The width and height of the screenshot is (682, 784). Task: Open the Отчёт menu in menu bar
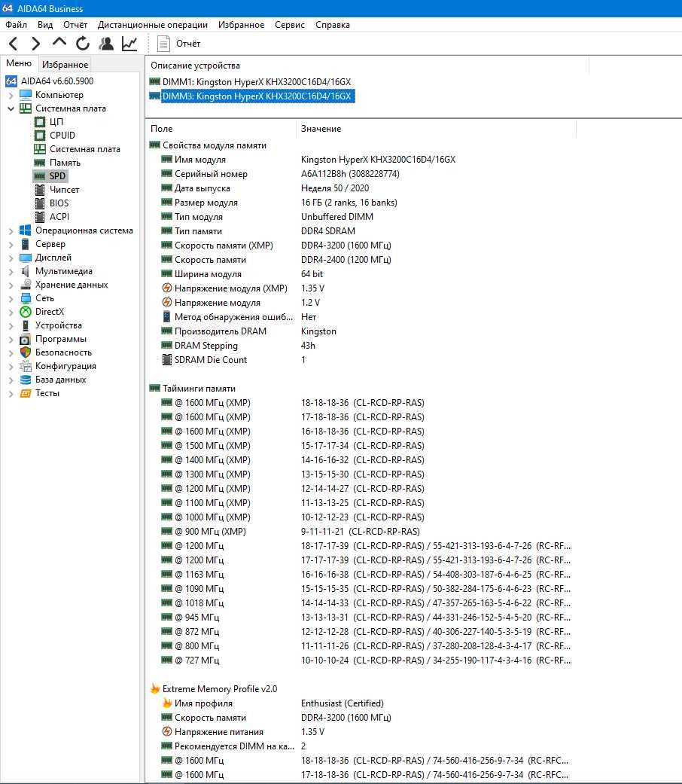pyautogui.click(x=75, y=25)
